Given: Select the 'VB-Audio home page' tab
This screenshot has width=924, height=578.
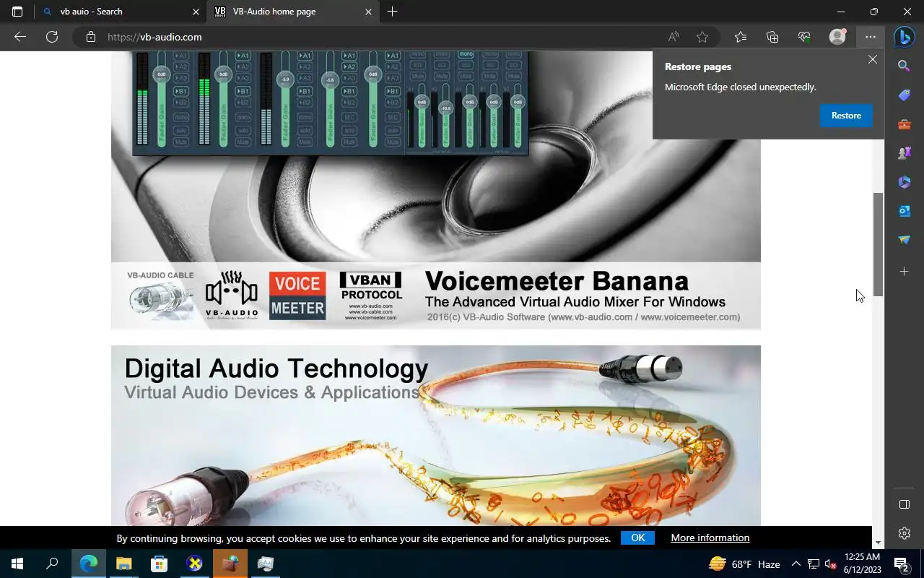Looking at the screenshot, I should click(x=293, y=12).
